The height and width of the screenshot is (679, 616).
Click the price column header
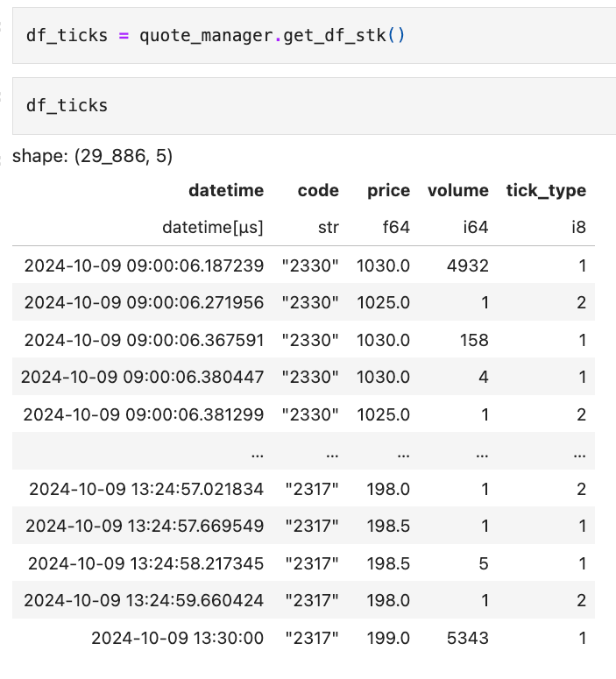pyautogui.click(x=388, y=190)
